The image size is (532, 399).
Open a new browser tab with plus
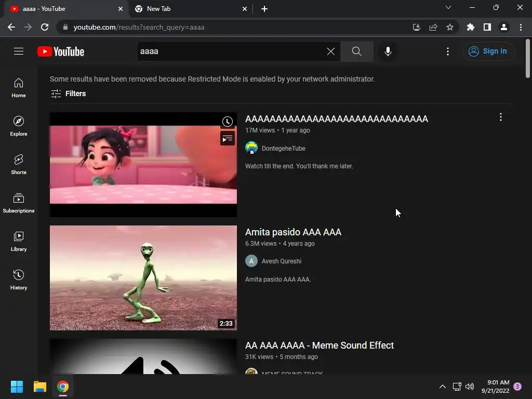[264, 9]
